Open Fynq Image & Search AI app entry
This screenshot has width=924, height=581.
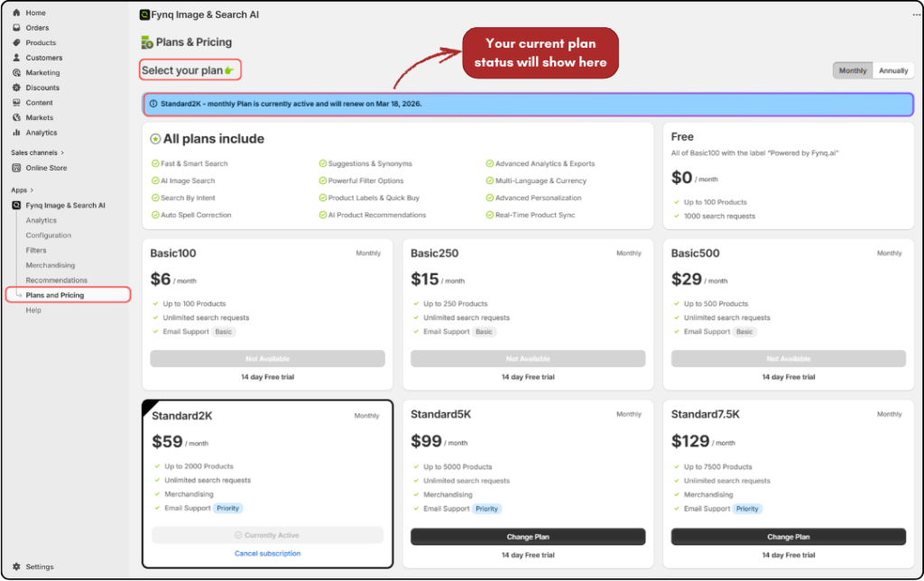pos(65,205)
